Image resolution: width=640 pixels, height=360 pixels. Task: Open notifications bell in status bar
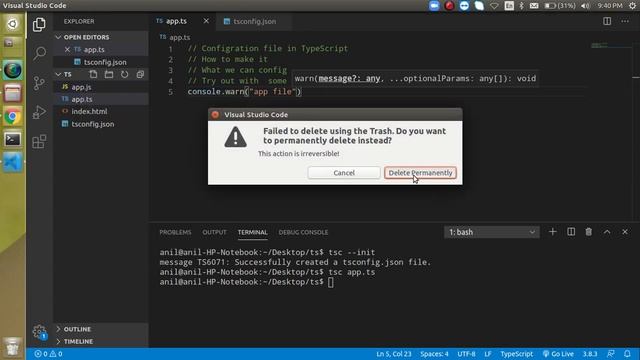coord(627,353)
